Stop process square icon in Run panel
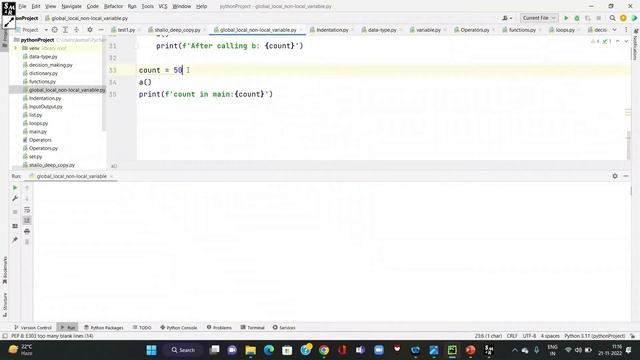 (x=15, y=212)
